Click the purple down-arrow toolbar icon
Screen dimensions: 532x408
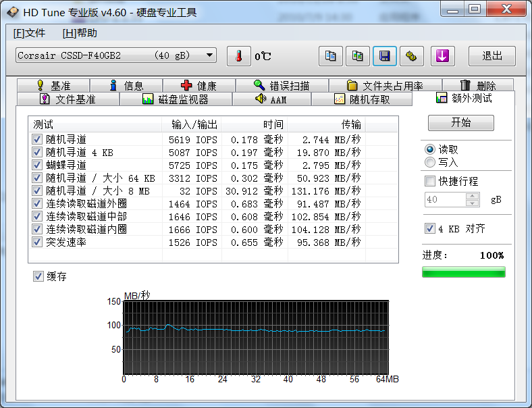(x=442, y=56)
